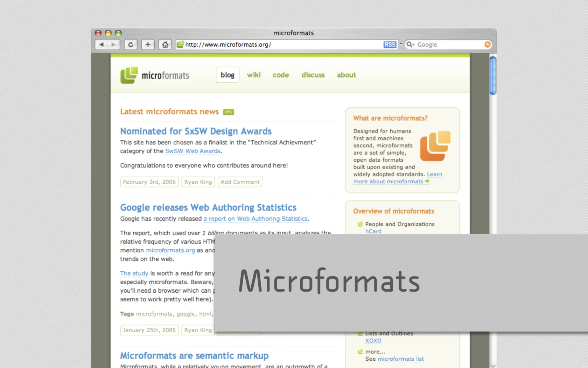Open Microformats are semantic markup post
Image resolution: width=588 pixels, height=368 pixels.
click(194, 356)
